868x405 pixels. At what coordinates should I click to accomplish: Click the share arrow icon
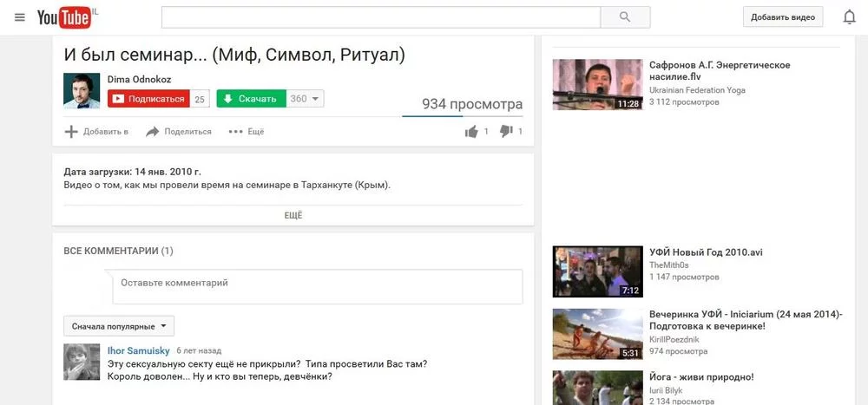152,132
